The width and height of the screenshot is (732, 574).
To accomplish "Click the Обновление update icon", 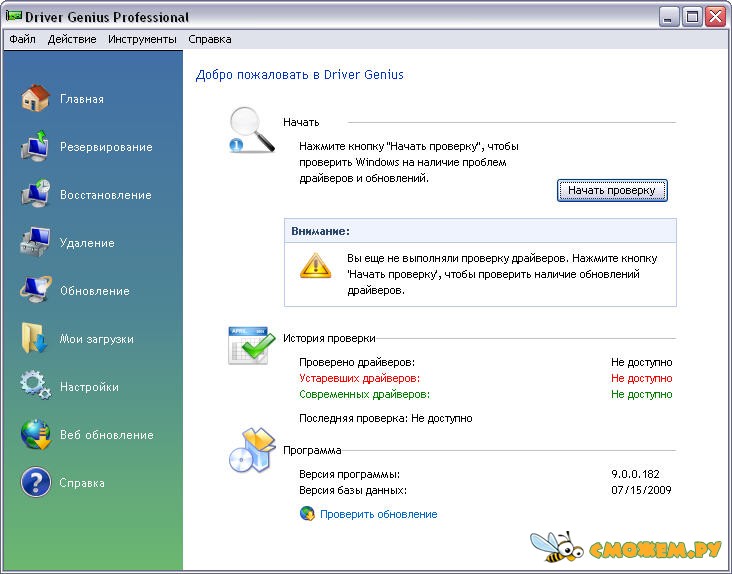I will 35,290.
